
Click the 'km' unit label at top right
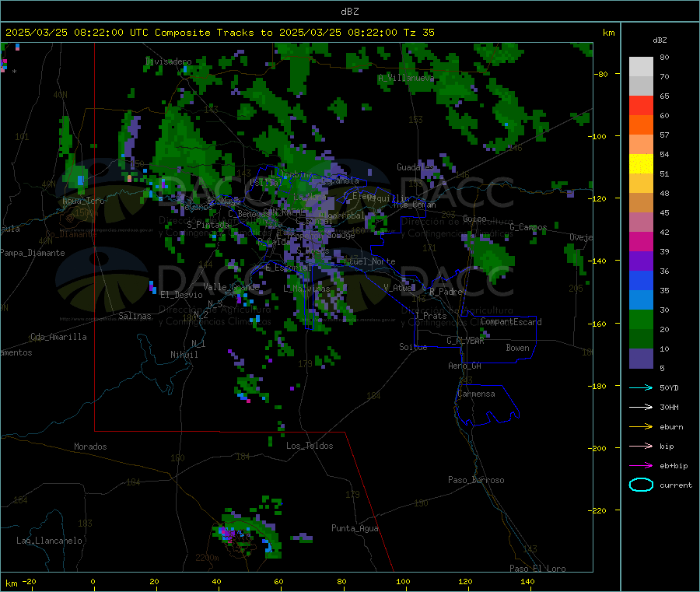pos(608,33)
